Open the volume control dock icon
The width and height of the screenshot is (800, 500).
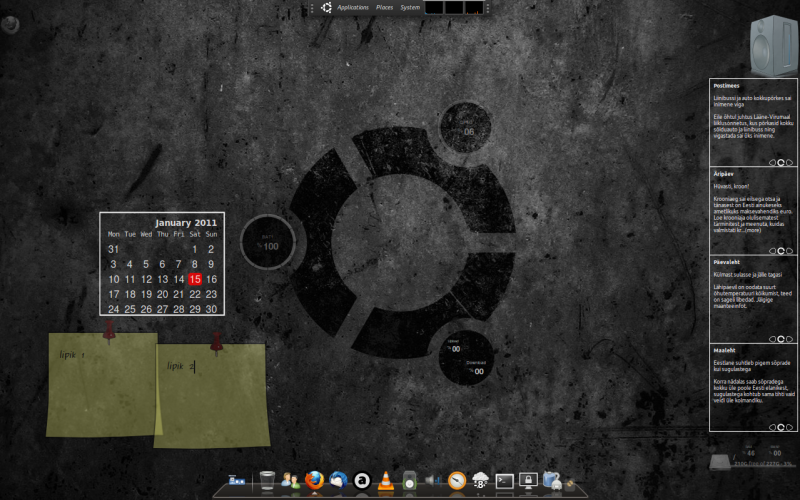pyautogui.click(x=433, y=480)
